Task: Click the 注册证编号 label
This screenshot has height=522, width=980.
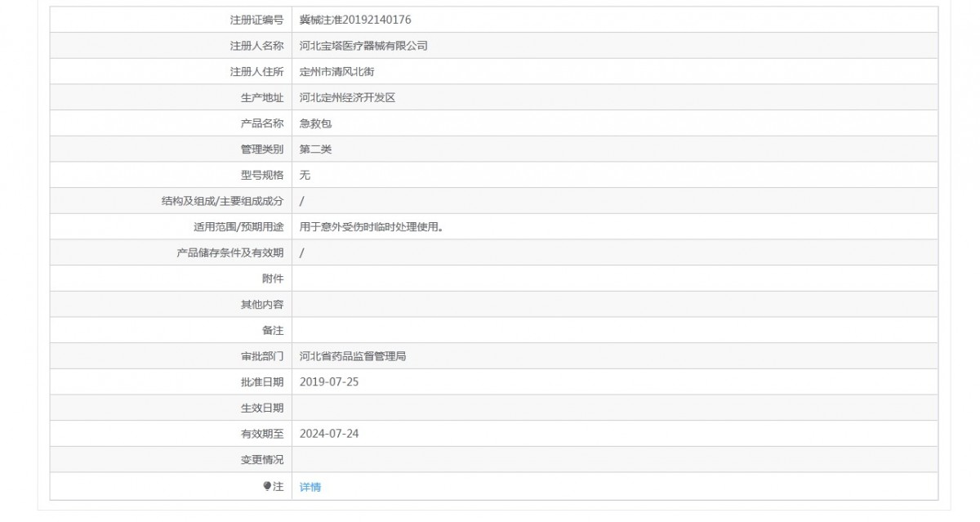Action: click(256, 20)
